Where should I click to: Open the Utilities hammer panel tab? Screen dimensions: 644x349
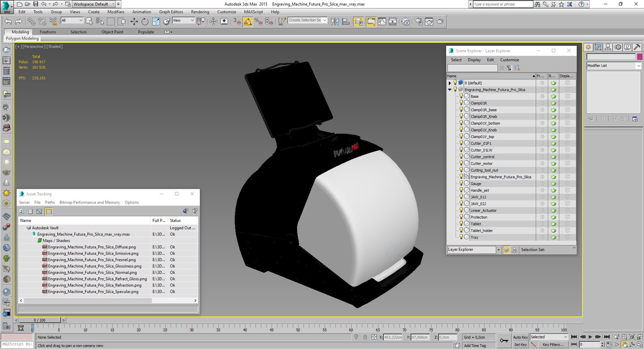pos(637,47)
